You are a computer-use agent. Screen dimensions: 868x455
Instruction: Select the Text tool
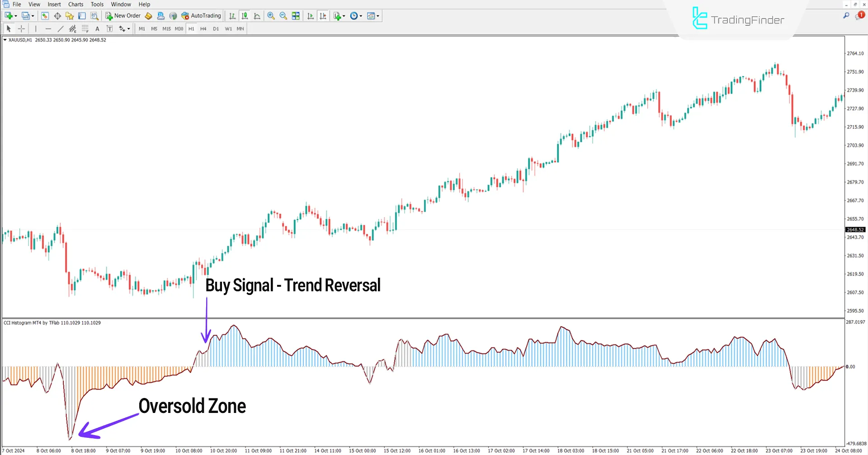click(97, 28)
